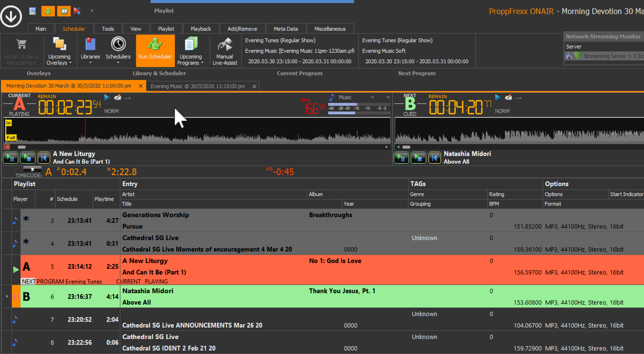Viewport: 644px width, 354px height.
Task: Close the Evening Music playlist tab
Action: 254,86
